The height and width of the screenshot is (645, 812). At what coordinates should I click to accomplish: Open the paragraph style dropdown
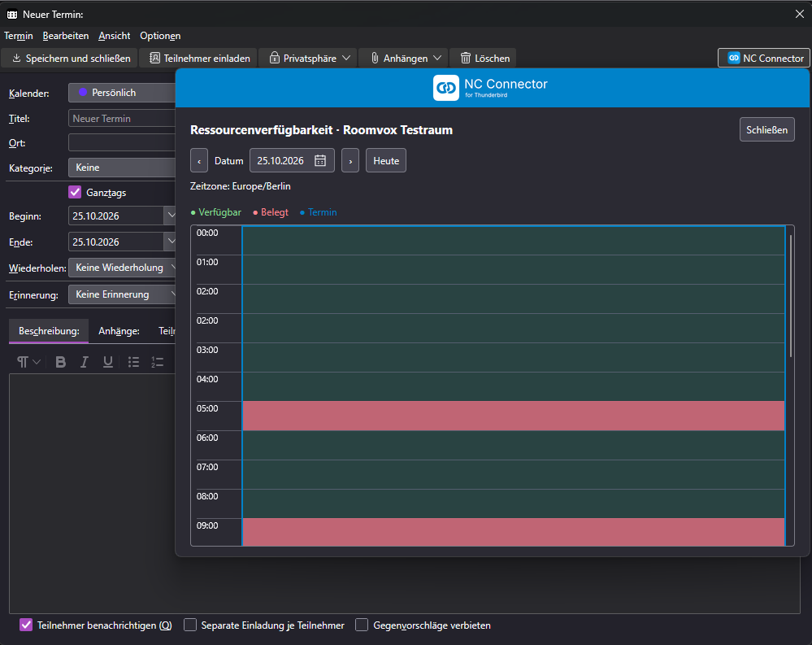[x=28, y=362]
